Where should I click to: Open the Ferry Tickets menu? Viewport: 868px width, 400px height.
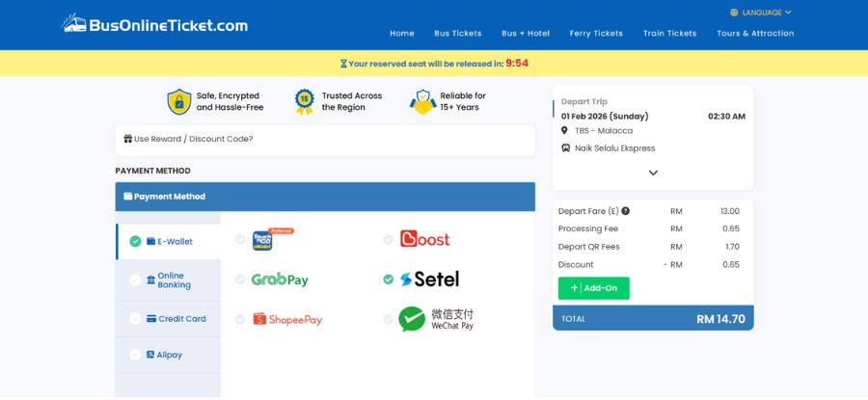596,33
